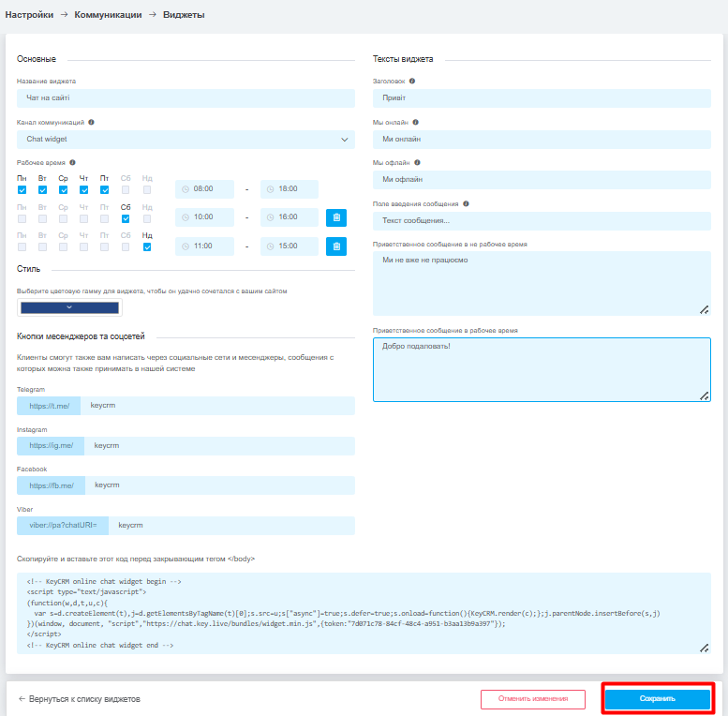Viewport: 728px width, 716px height.
Task: Click into the non-working hours greeting textarea
Action: pos(542,283)
